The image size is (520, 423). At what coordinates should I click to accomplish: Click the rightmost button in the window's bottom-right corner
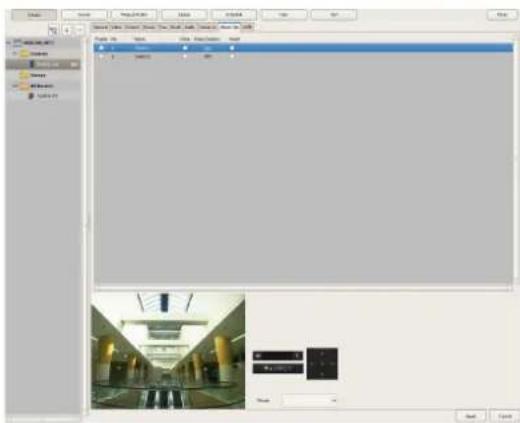pos(505,416)
